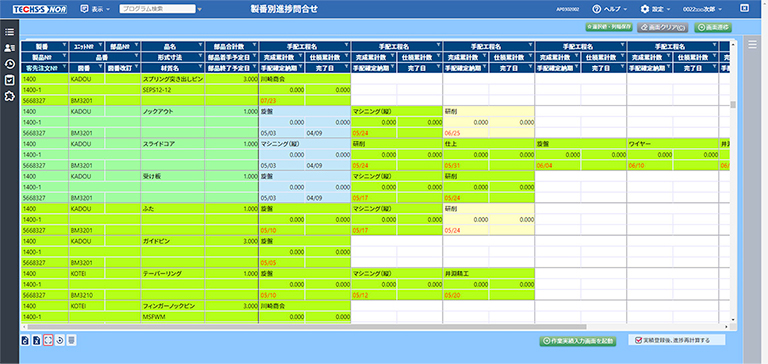
Task: Open the list menu icon in the sidebar
Action: 9,32
